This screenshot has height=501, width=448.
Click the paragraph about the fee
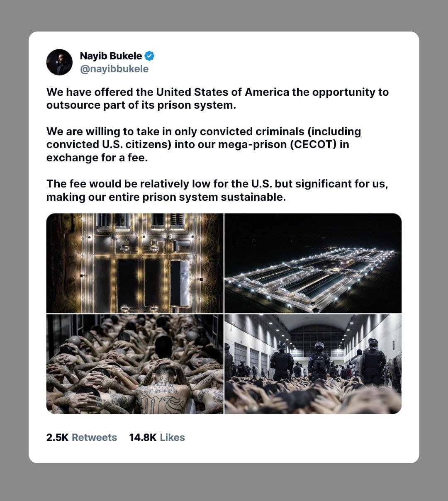click(x=217, y=190)
